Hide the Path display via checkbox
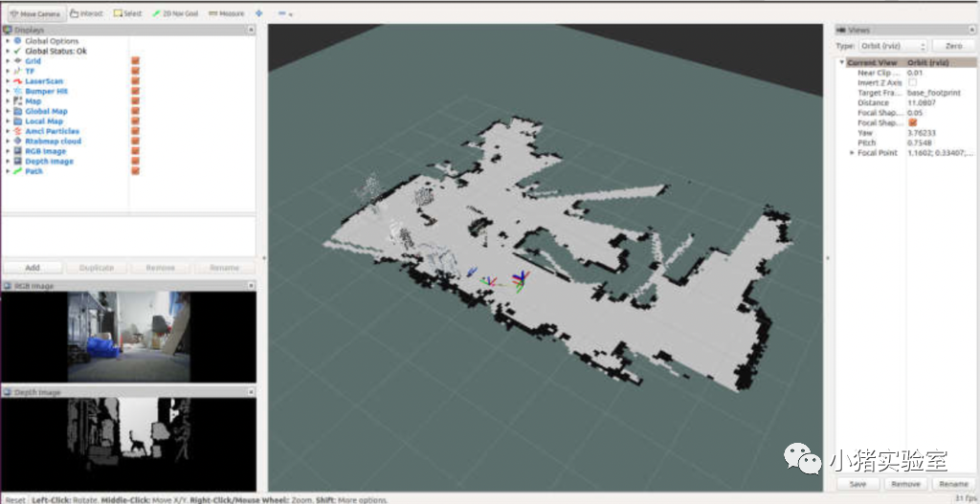Viewport: 980px width, 504px height. 135,171
